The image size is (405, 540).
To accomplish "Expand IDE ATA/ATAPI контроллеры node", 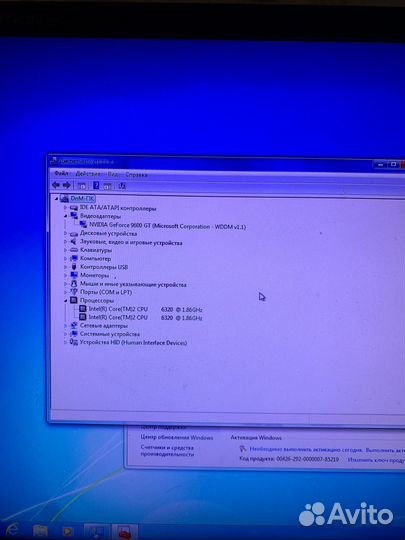I will pyautogui.click(x=65, y=208).
